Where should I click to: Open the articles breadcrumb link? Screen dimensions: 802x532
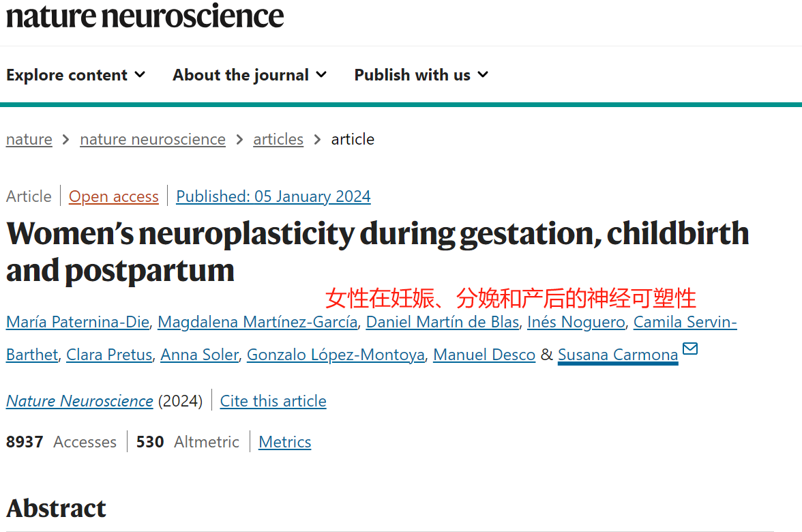(x=278, y=139)
